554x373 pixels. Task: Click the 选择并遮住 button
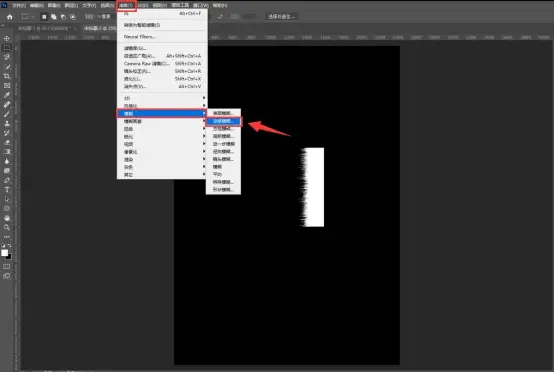(x=281, y=17)
